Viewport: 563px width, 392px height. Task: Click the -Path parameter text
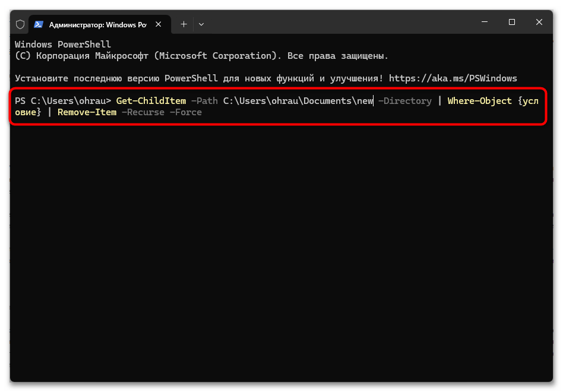[205, 101]
